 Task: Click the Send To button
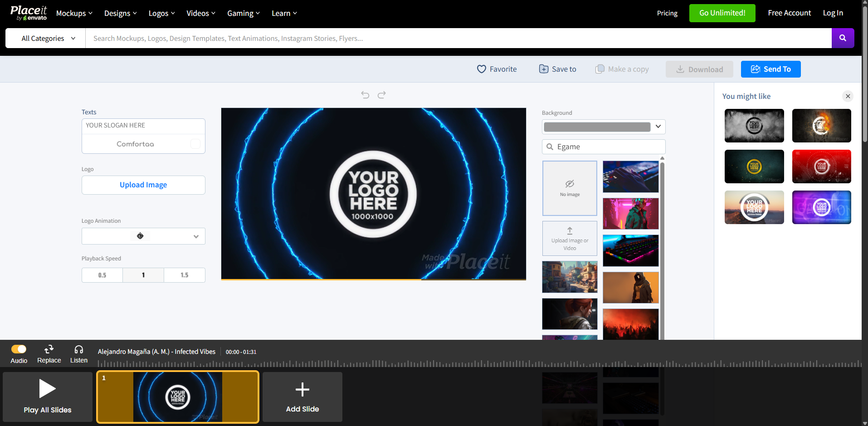pyautogui.click(x=770, y=69)
